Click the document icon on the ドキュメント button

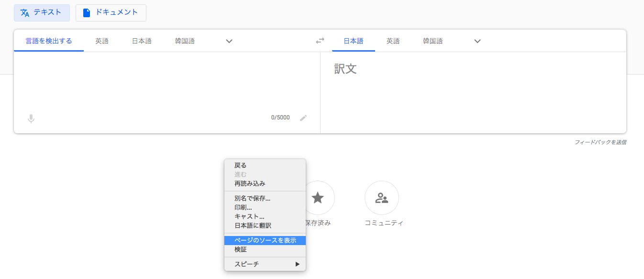(87, 13)
